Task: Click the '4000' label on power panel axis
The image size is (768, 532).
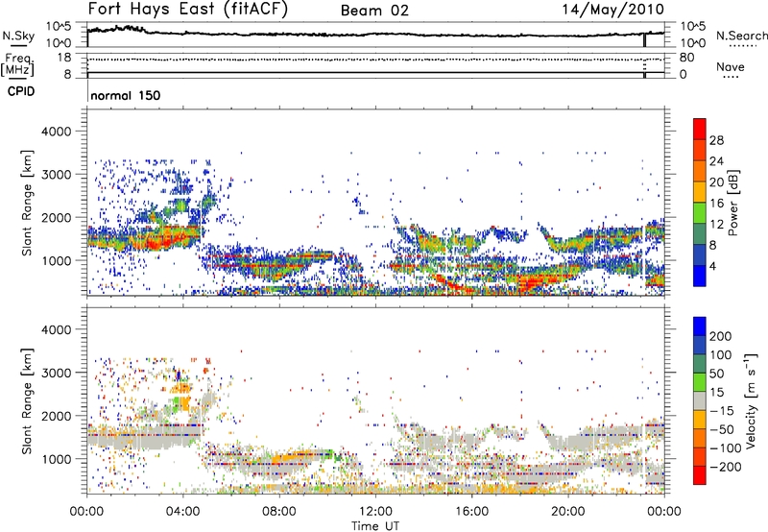Action: pos(56,132)
